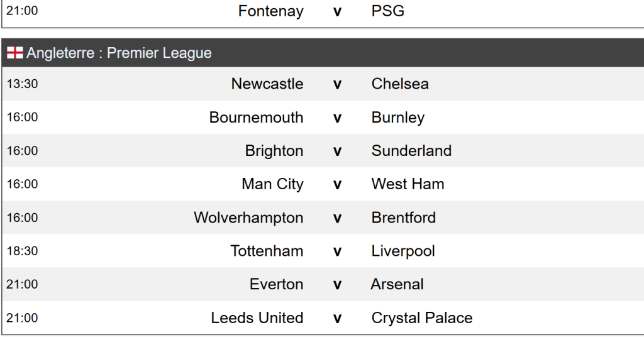Open Crystal Palace team link
The height and width of the screenshot is (337, 644).
click(x=421, y=318)
